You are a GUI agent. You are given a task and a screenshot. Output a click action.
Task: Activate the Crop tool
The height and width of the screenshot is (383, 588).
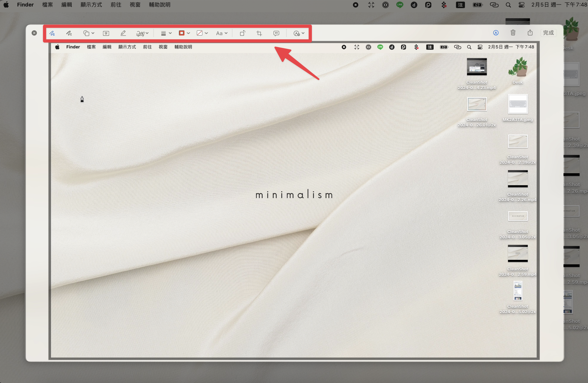pyautogui.click(x=259, y=33)
